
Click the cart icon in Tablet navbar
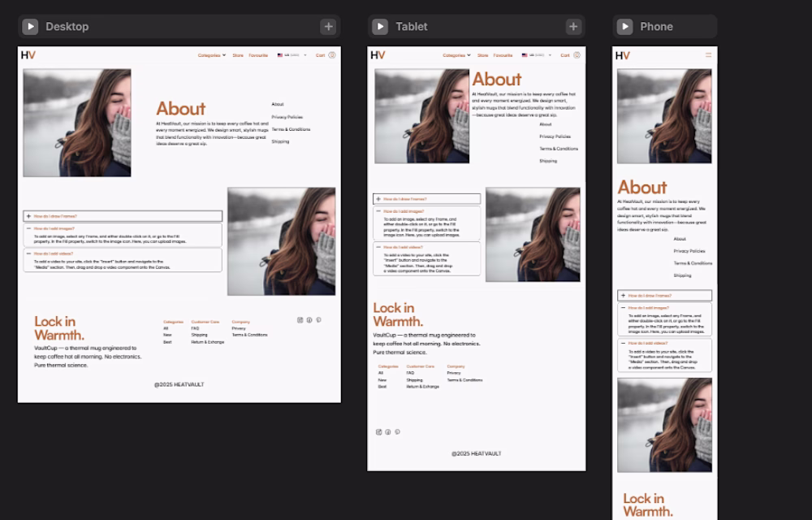point(577,55)
